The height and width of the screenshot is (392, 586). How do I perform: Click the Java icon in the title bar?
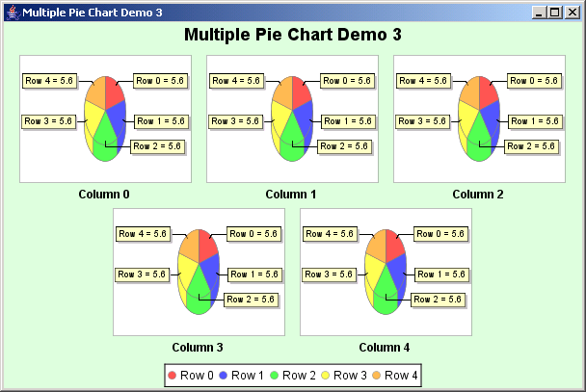pos(12,13)
